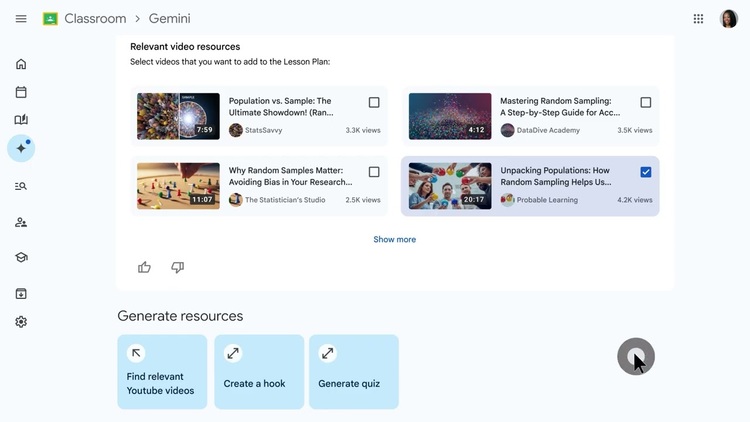This screenshot has height=422, width=750.
Task: Click the thumbs up feedback icon
Action: [x=145, y=267]
